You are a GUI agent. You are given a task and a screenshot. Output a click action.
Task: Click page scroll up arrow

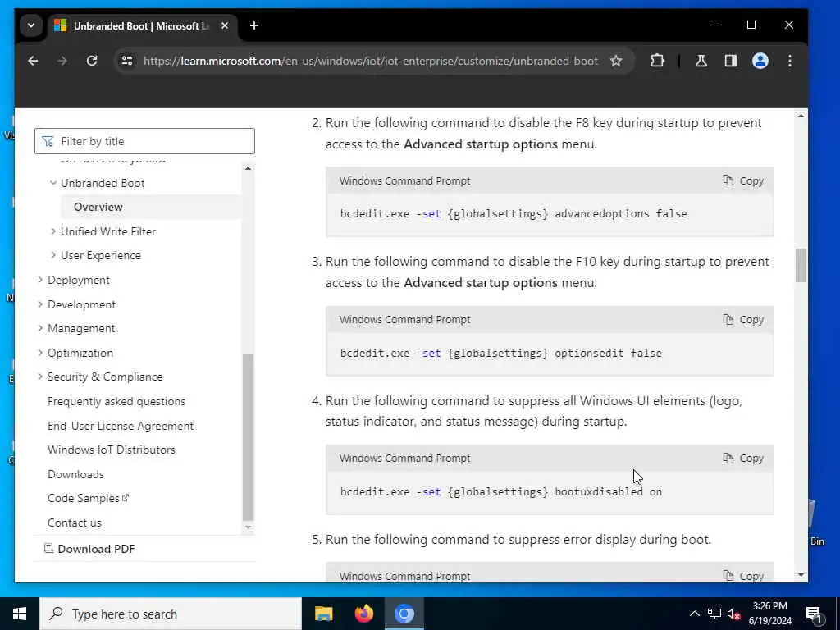(x=801, y=116)
